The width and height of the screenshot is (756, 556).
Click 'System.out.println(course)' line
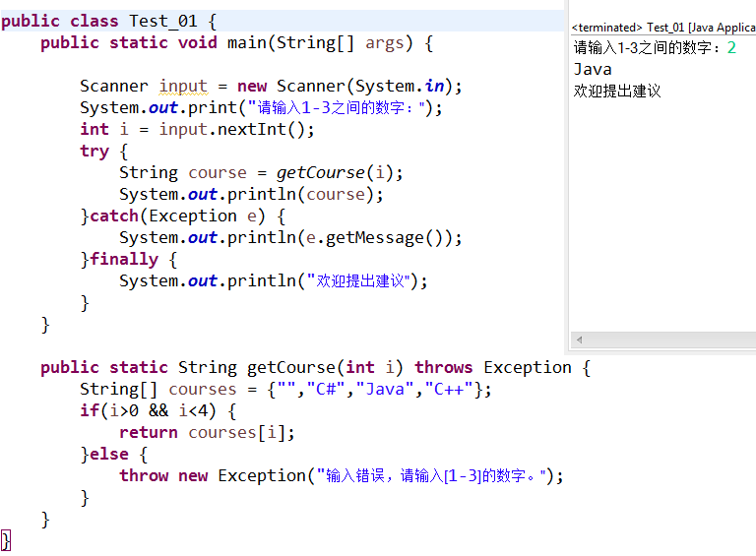251,194
